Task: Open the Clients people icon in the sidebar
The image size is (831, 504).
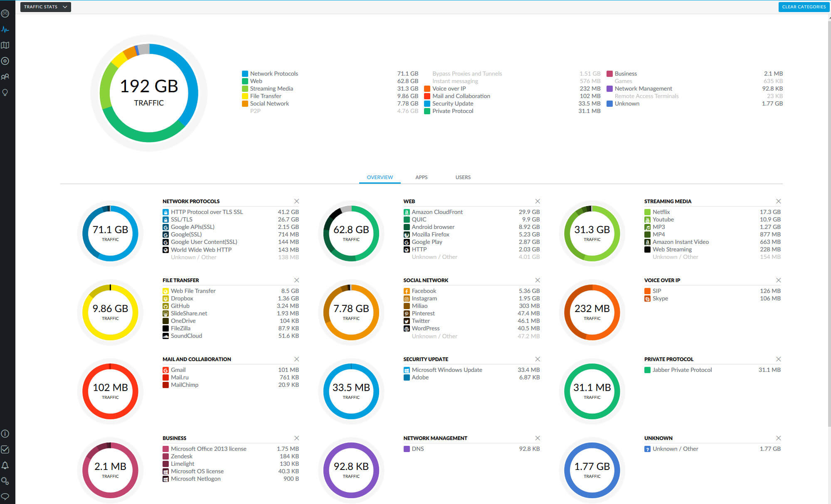Action: point(5,77)
